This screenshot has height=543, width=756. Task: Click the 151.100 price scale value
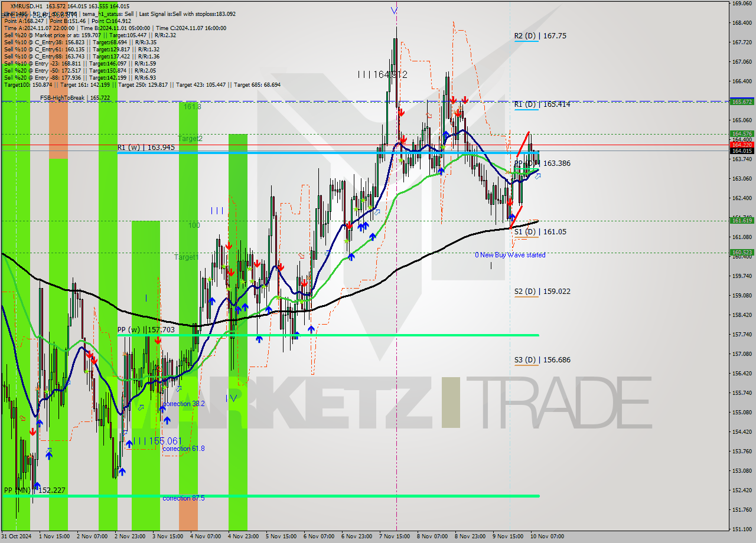click(x=742, y=529)
